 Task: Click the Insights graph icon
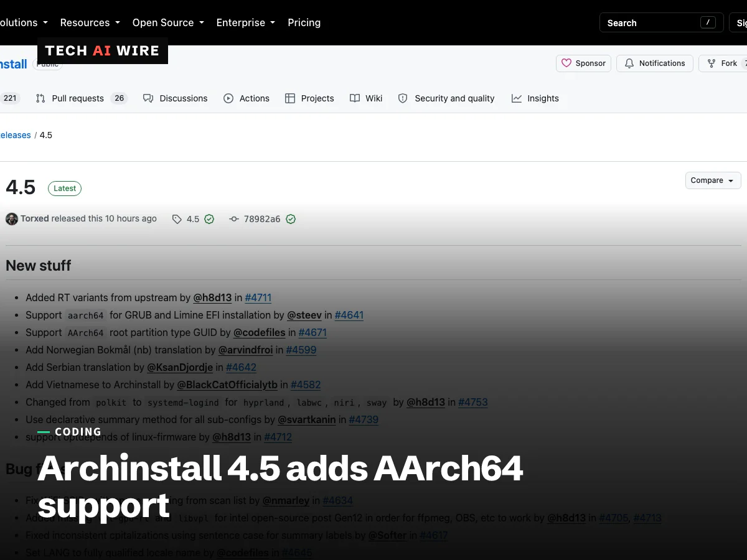pos(517,98)
